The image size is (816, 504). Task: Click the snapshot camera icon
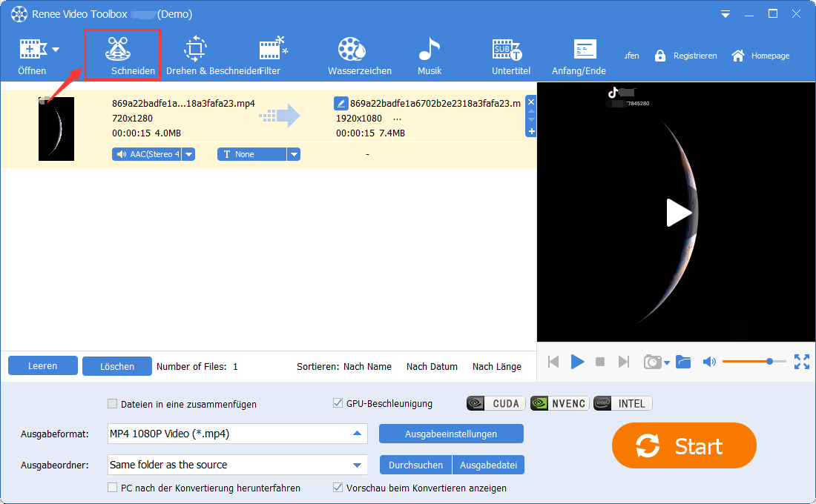click(x=653, y=362)
